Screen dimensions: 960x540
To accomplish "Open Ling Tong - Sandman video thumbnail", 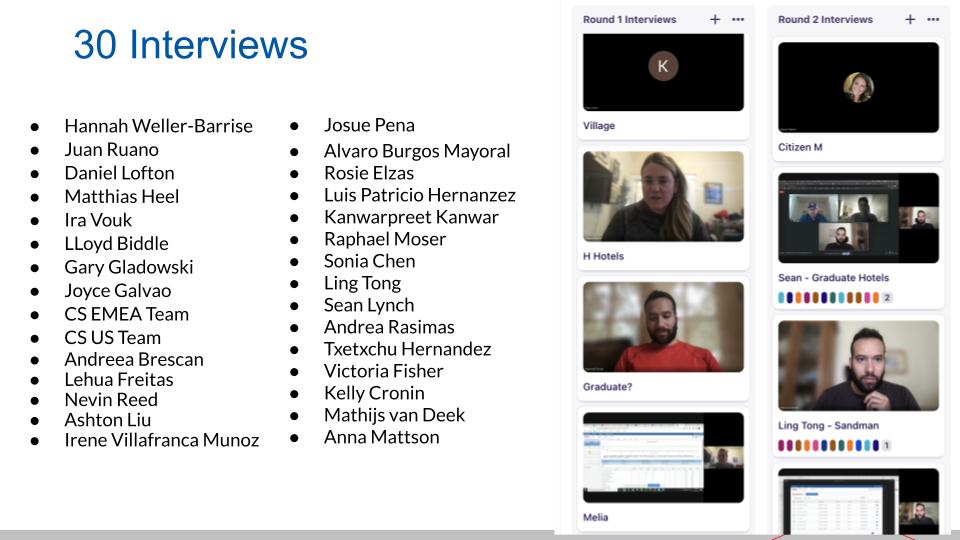I will tap(858, 366).
